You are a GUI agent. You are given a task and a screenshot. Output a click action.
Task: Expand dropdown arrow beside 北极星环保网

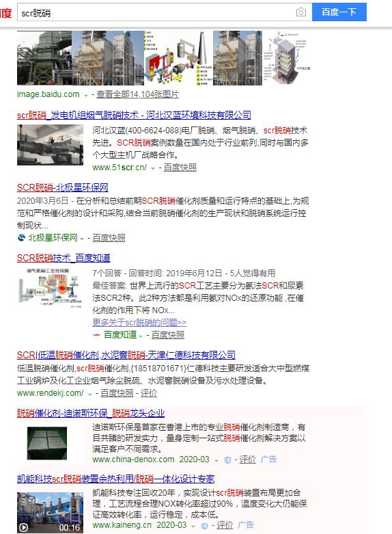[x=82, y=239]
